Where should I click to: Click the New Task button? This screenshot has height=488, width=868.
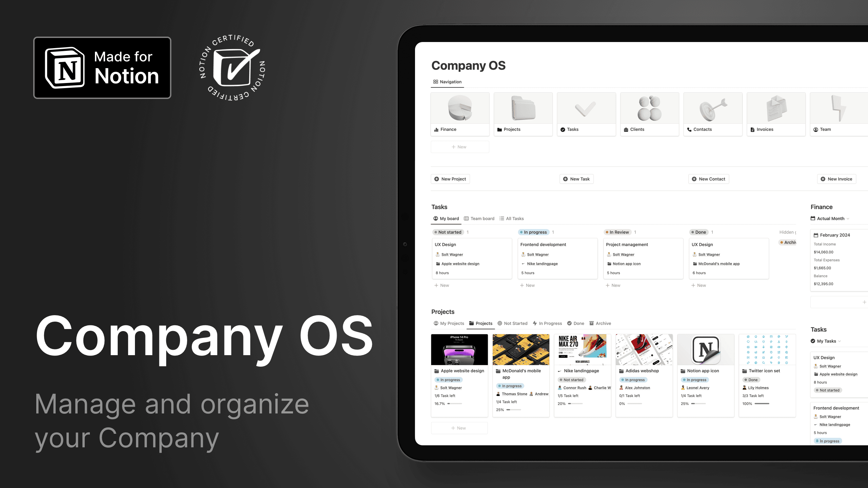point(576,179)
